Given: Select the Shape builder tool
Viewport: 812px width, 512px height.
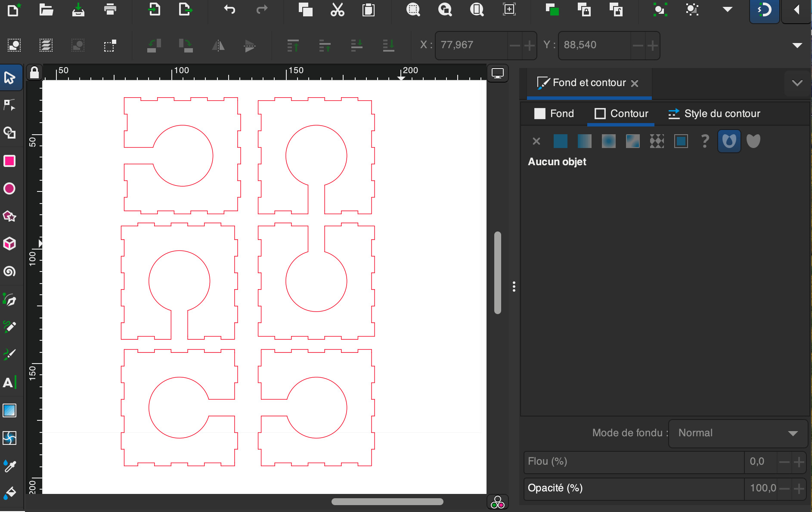Looking at the screenshot, I should [x=9, y=133].
